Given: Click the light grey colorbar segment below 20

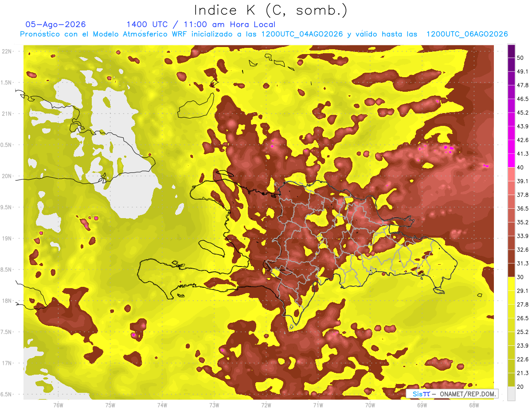Looking at the screenshot, I should [511, 394].
